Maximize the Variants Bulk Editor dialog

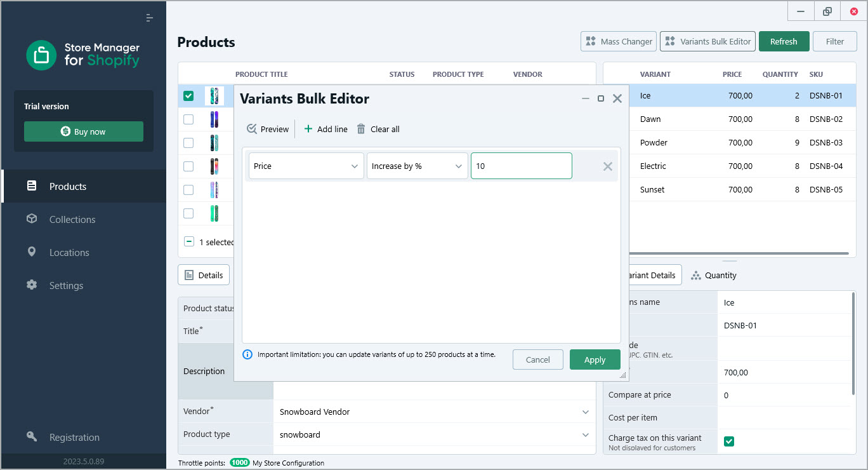tap(601, 98)
